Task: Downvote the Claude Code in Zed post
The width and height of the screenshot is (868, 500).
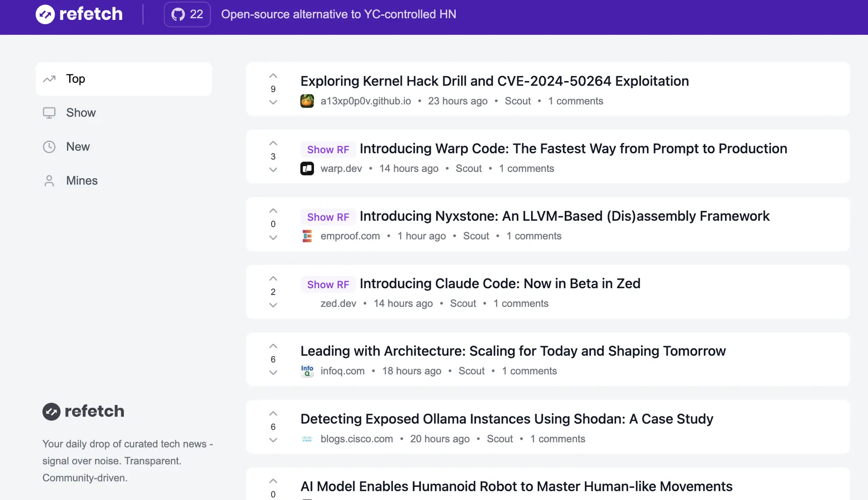Action: click(273, 305)
